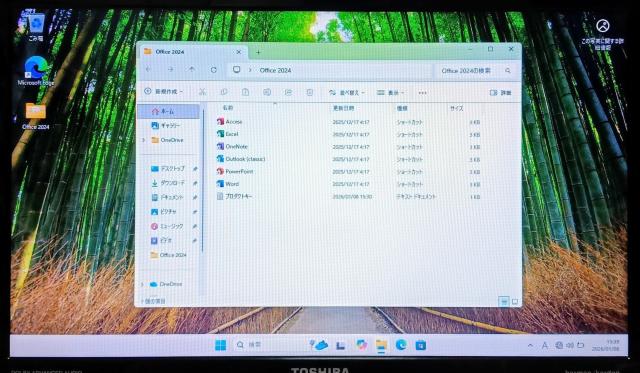Switch to the details list view
Viewport: 640px width, 373px height.
point(504,302)
